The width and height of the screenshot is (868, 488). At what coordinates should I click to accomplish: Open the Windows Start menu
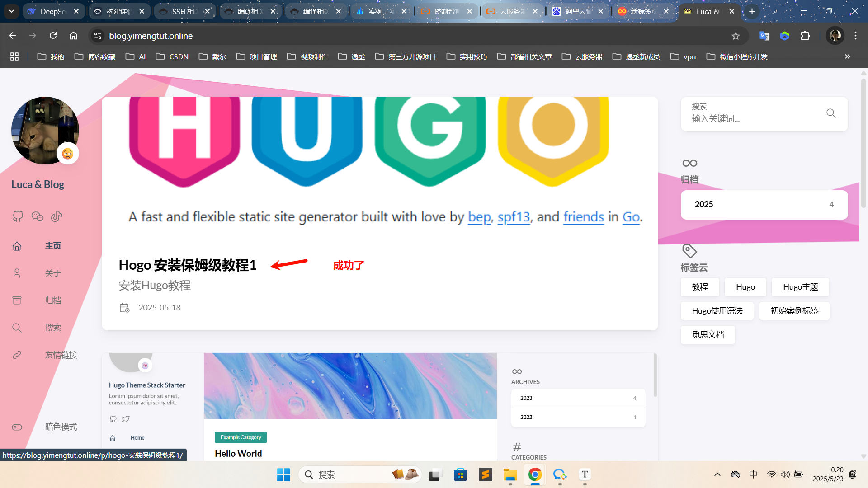[x=283, y=474]
